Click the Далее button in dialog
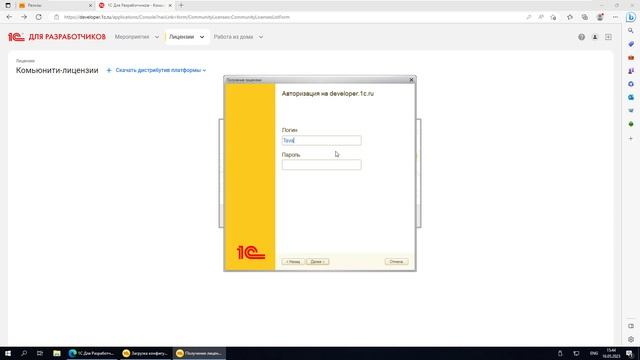Image resolution: width=640 pixels, height=360 pixels. pos(318,262)
